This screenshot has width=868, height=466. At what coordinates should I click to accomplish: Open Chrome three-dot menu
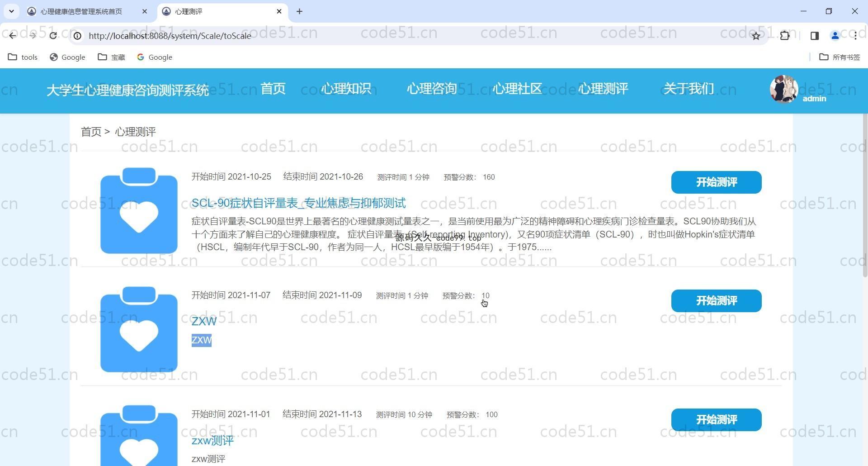coord(855,36)
